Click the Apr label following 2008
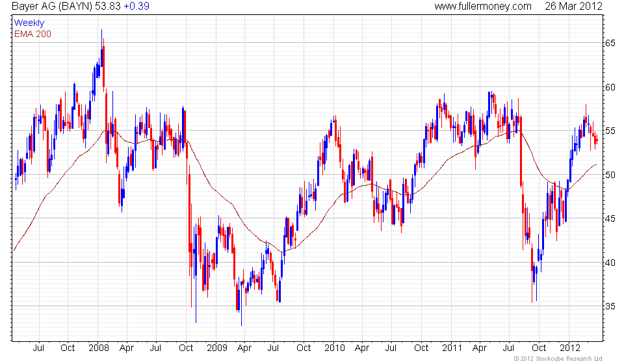The height and width of the screenshot is (364, 637). tap(127, 348)
